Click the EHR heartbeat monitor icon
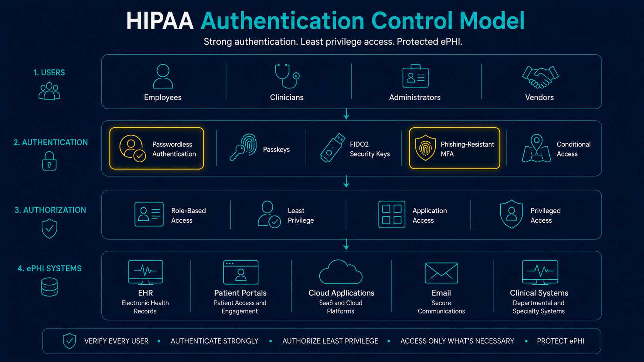 (146, 272)
